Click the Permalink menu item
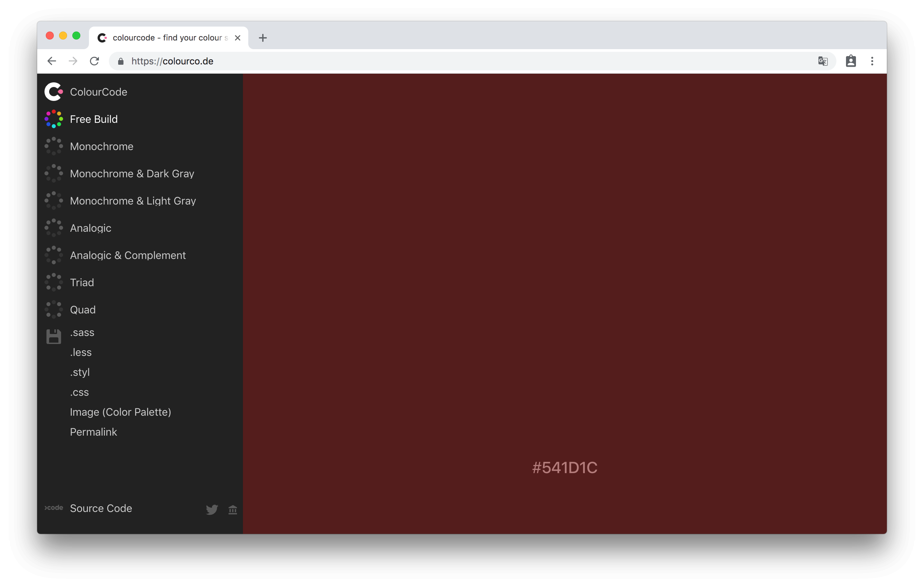Image resolution: width=924 pixels, height=587 pixels. (93, 431)
